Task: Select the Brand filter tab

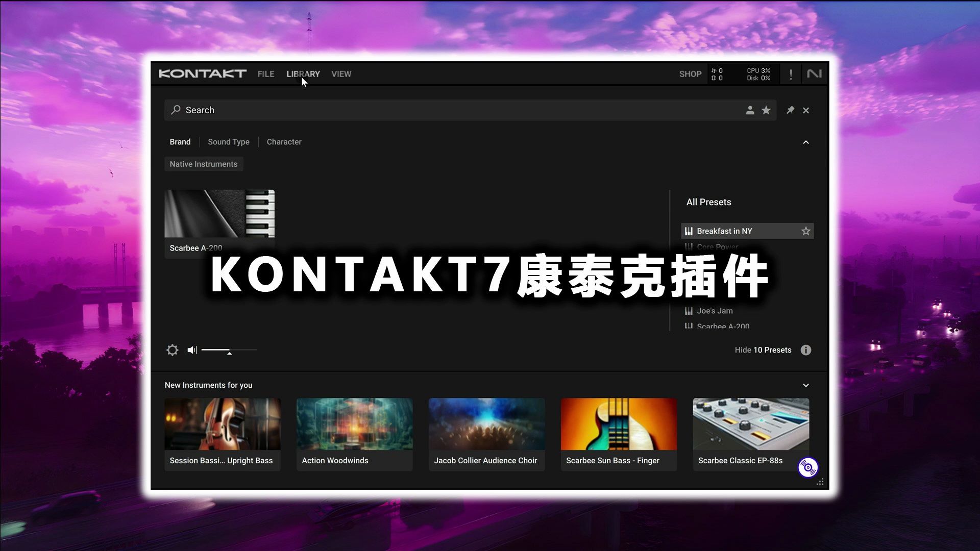Action: click(180, 142)
